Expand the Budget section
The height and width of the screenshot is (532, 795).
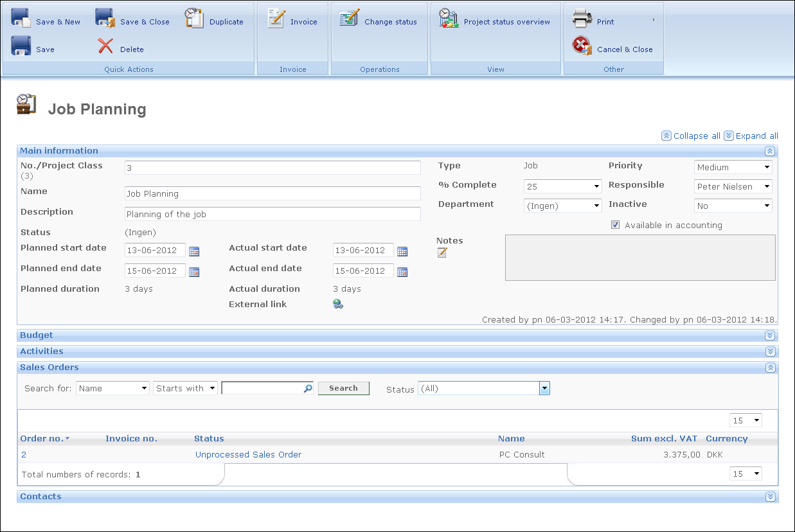tap(770, 335)
